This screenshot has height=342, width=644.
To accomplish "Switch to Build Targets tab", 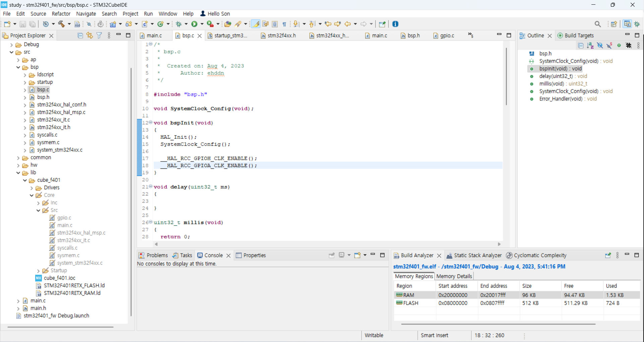I will point(575,36).
